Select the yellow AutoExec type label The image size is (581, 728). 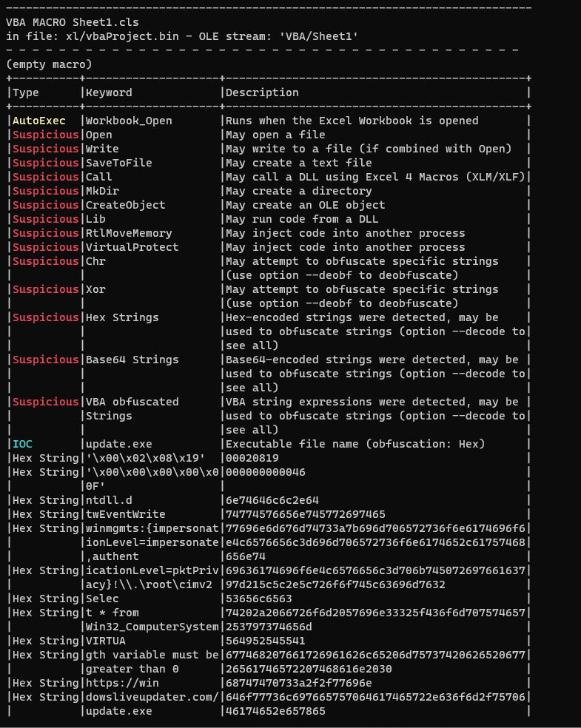click(38, 121)
